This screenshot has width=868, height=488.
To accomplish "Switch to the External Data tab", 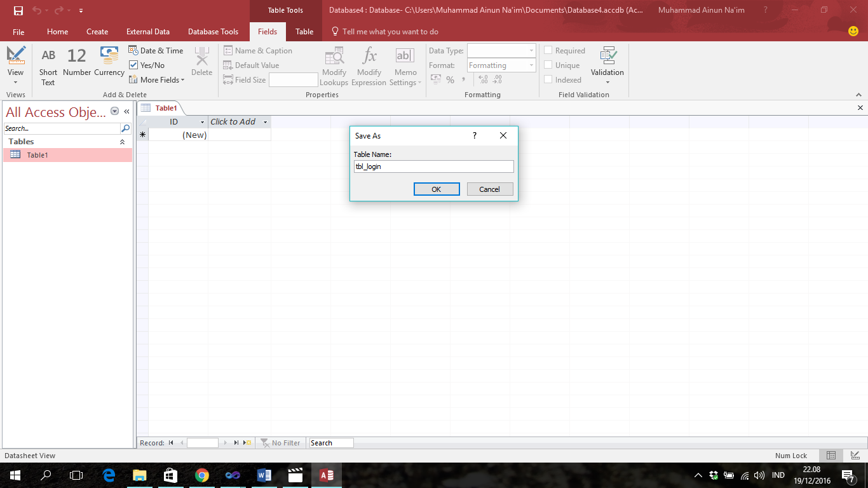I will coord(148,32).
